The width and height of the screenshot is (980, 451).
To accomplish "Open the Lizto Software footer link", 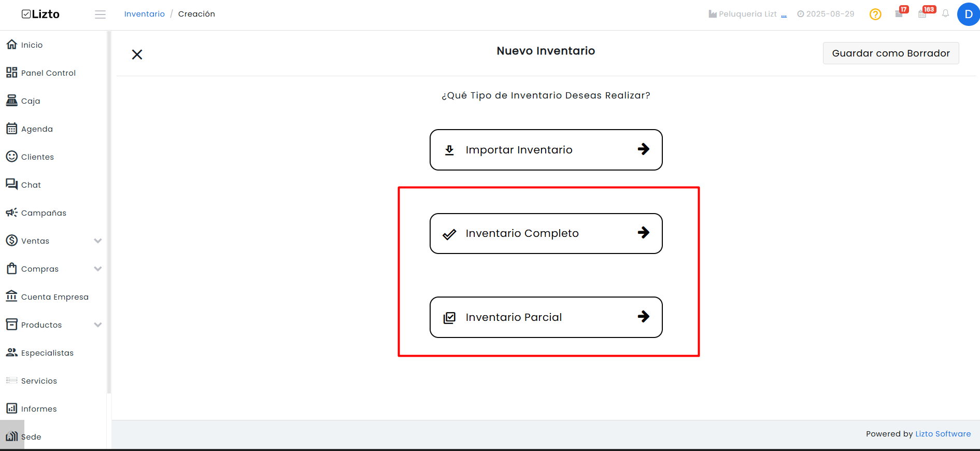I will coord(943,434).
